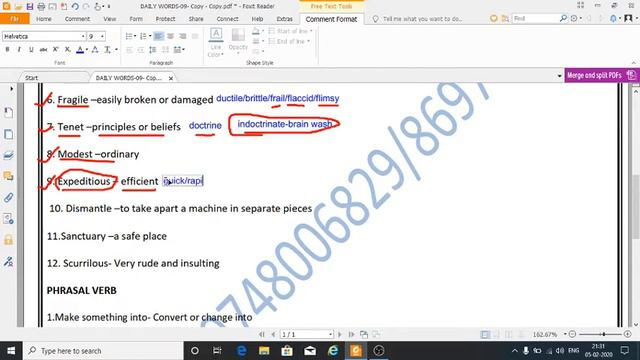
Task: Undo the last action
Action: [x=75, y=7]
